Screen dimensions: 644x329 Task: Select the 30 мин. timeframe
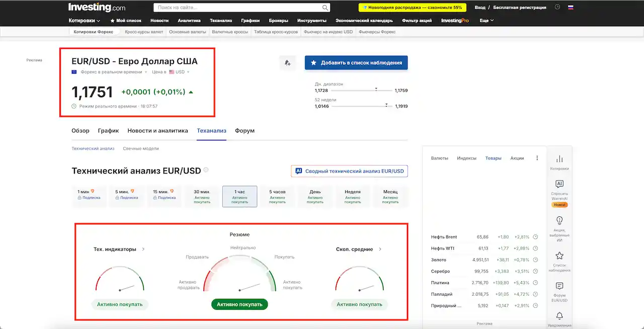(x=202, y=196)
